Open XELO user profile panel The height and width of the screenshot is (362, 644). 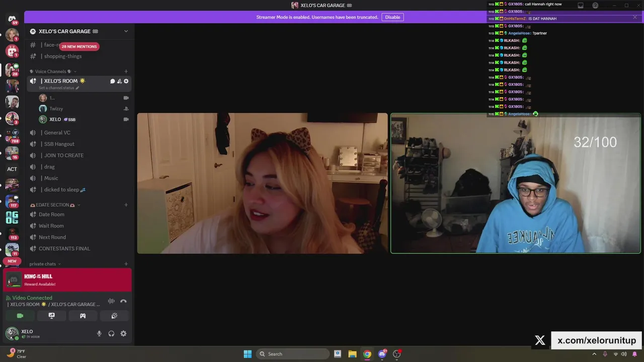coord(48,333)
